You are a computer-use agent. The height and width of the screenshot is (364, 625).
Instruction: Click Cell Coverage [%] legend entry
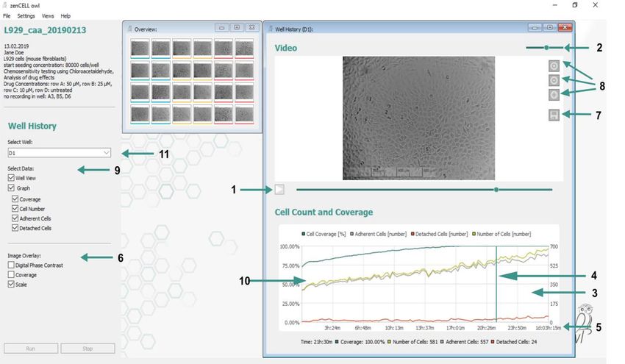tap(324, 234)
